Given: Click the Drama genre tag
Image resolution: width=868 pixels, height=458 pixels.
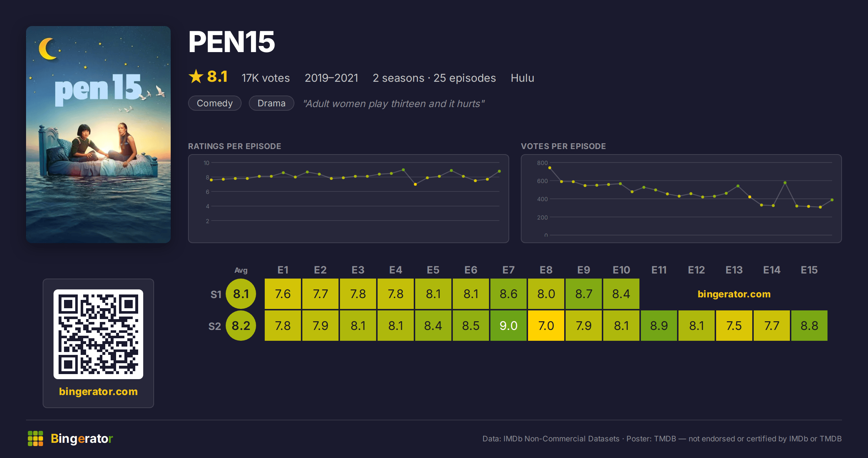Looking at the screenshot, I should [x=272, y=103].
